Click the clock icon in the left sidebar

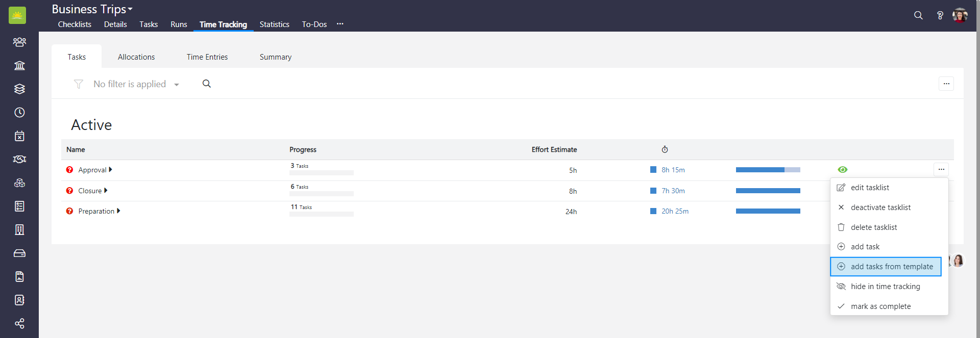point(19,113)
